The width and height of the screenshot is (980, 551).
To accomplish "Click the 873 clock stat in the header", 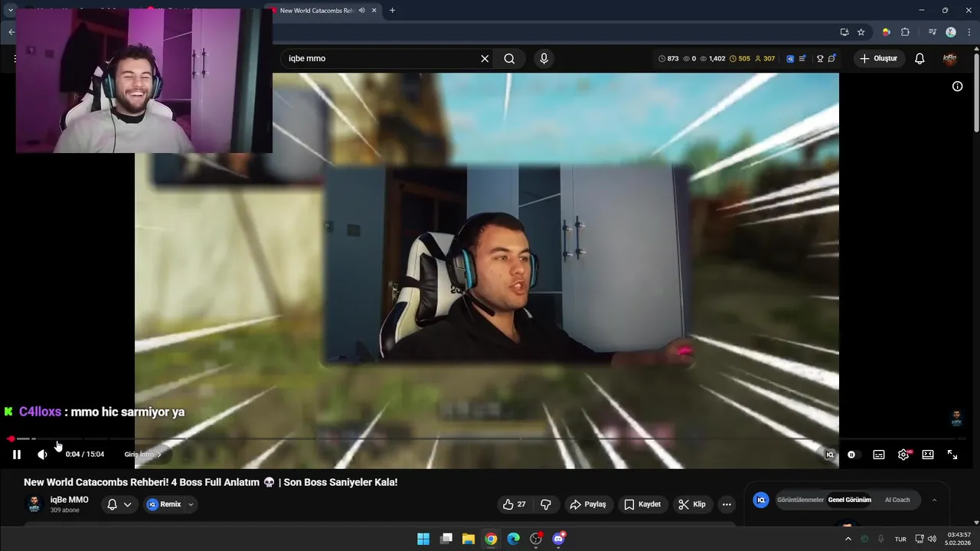I will 668,58.
